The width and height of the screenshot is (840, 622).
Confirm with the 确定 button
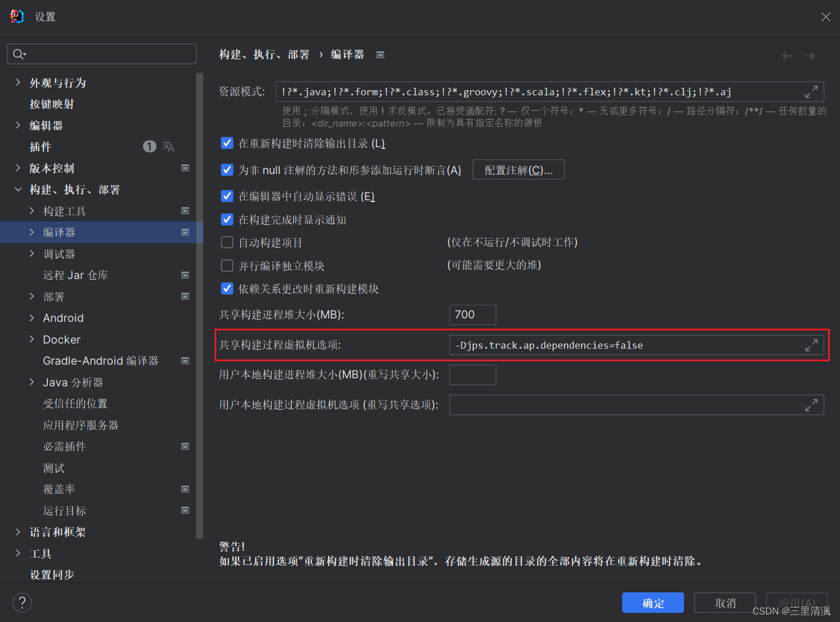coord(653,603)
